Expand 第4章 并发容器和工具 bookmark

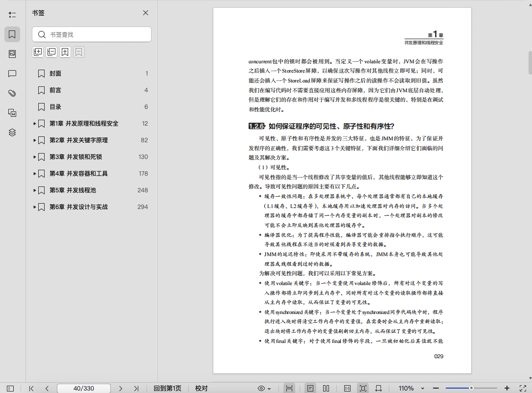tap(35, 173)
